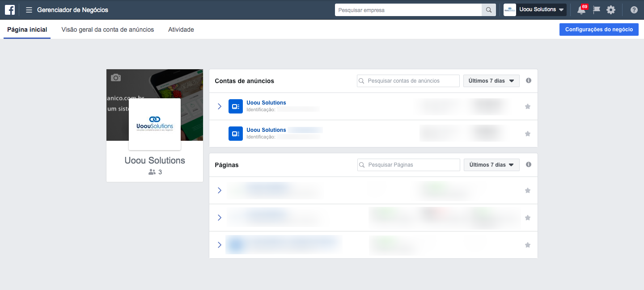Star the third page row in Páginas
Image resolution: width=644 pixels, height=290 pixels.
pos(528,245)
